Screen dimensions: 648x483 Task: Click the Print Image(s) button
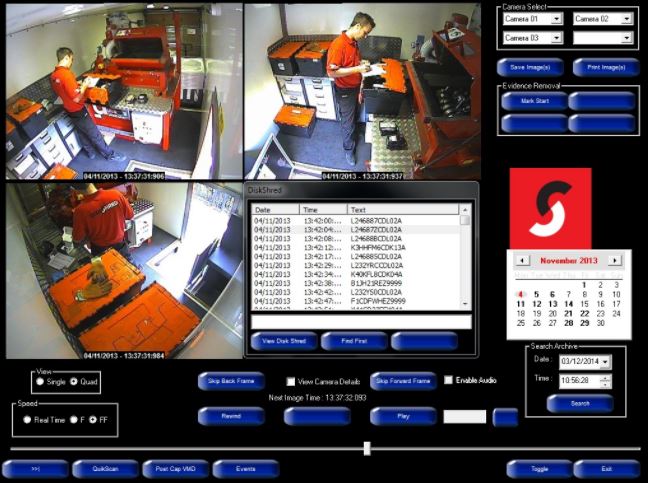click(x=606, y=67)
